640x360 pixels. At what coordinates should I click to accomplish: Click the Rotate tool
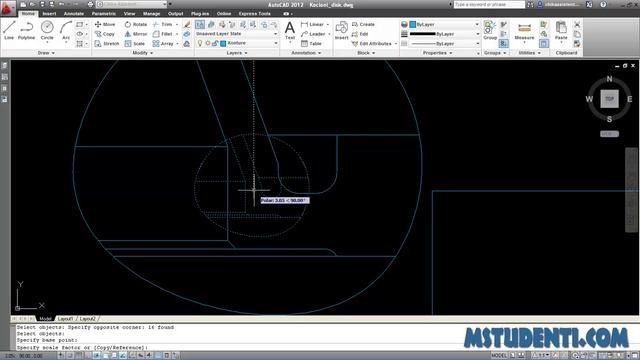pyautogui.click(x=136, y=24)
